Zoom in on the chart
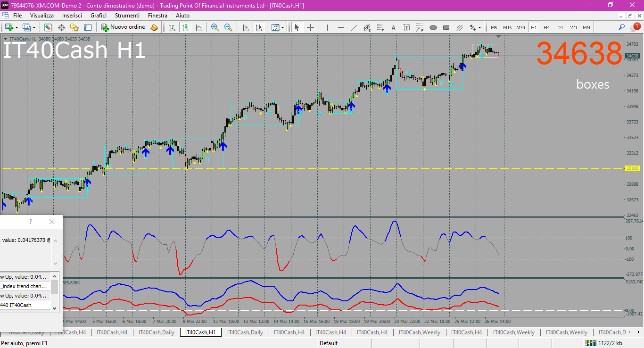The width and height of the screenshot is (644, 348). 215,27
